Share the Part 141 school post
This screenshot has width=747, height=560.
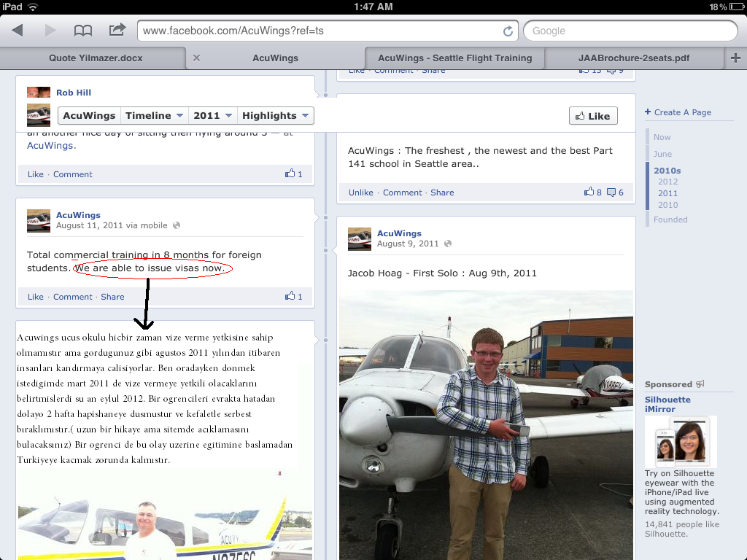(x=442, y=192)
